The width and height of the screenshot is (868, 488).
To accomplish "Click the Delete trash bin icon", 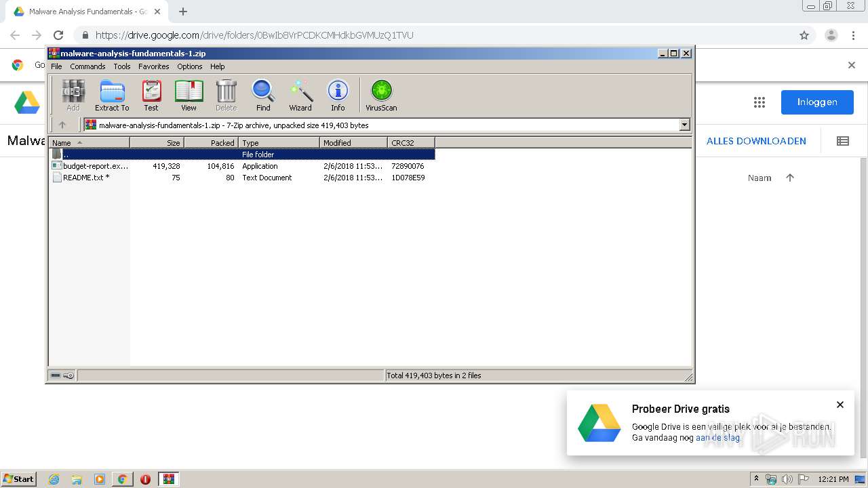I will (226, 95).
